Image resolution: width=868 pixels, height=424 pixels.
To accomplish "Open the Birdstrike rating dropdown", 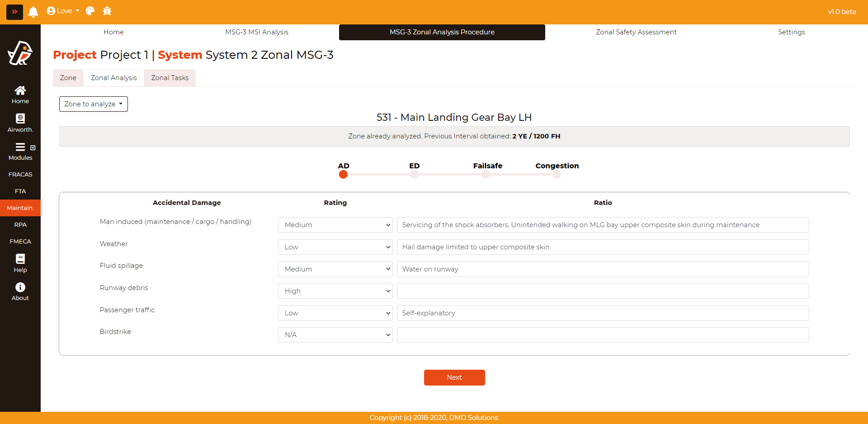I will tap(335, 335).
